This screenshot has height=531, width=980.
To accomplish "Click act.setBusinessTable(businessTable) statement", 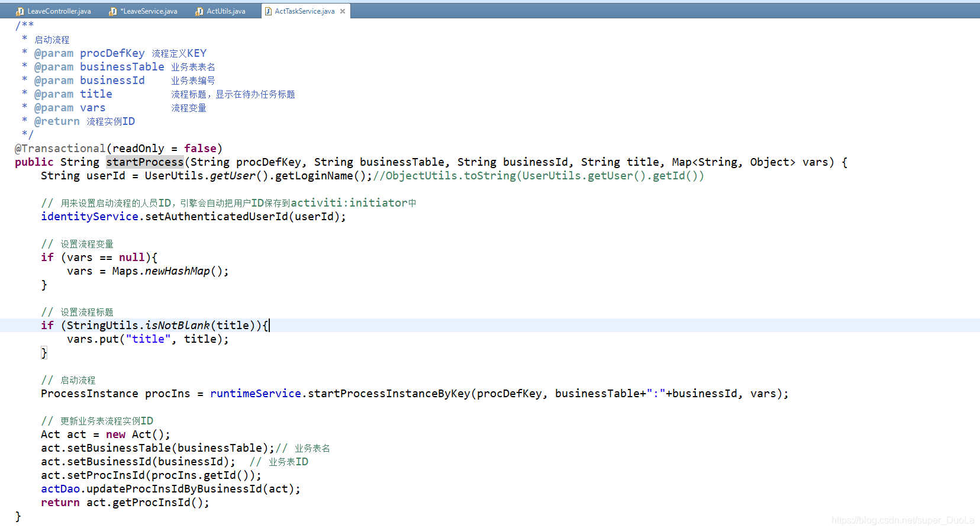I will (x=158, y=448).
